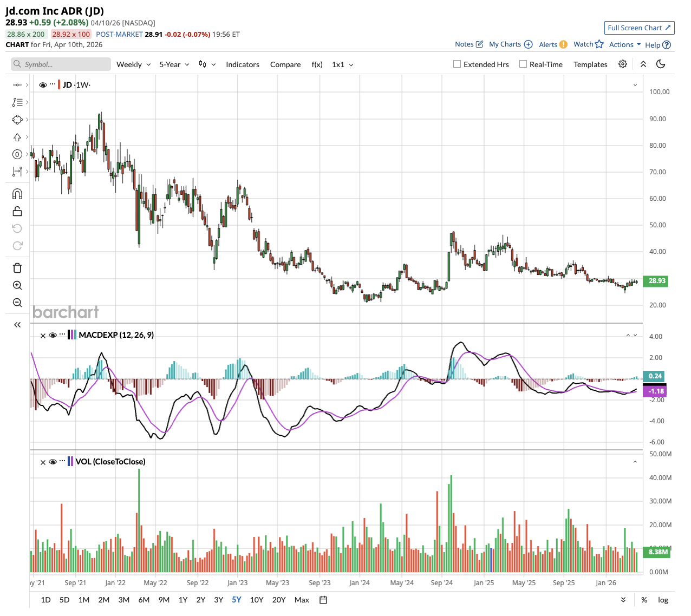Screen dimensions: 691x616
Task: Zoom in on the chart
Action: click(x=17, y=285)
